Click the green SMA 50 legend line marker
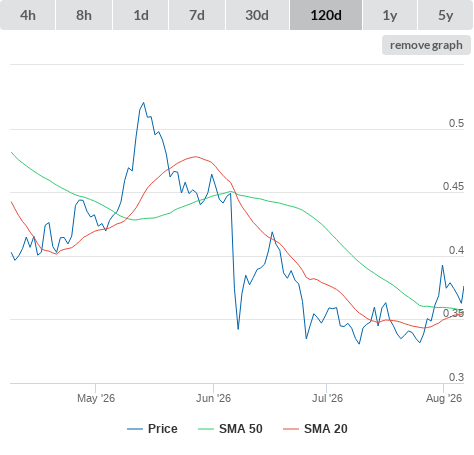 point(206,429)
